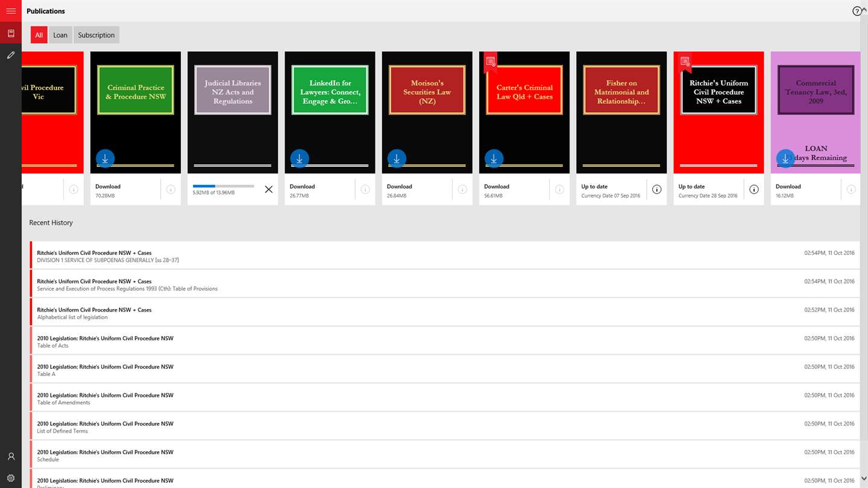Click download arrow on LinkedIn for Lawyers

[x=300, y=158]
